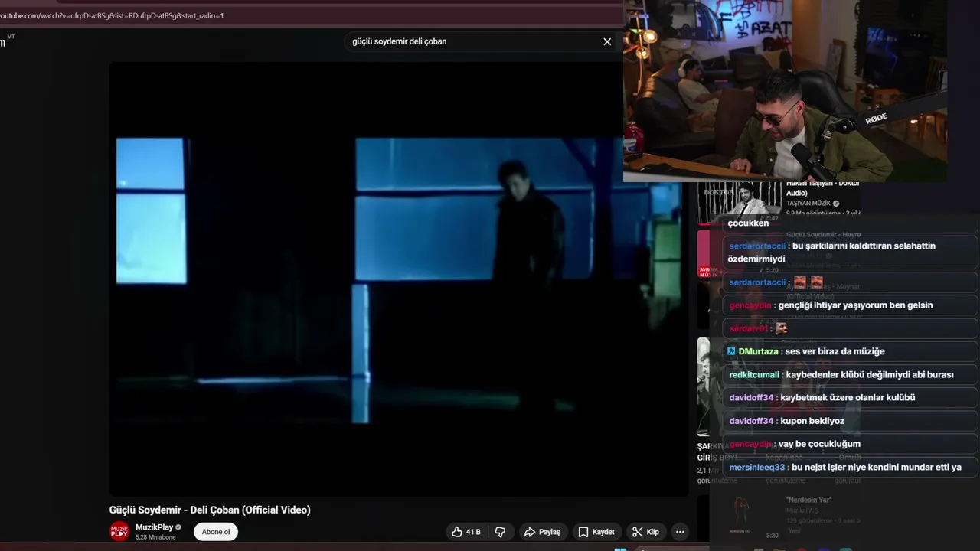This screenshot has width=980, height=551.
Task: Click the serdarortaccii emote message
Action: point(850,282)
